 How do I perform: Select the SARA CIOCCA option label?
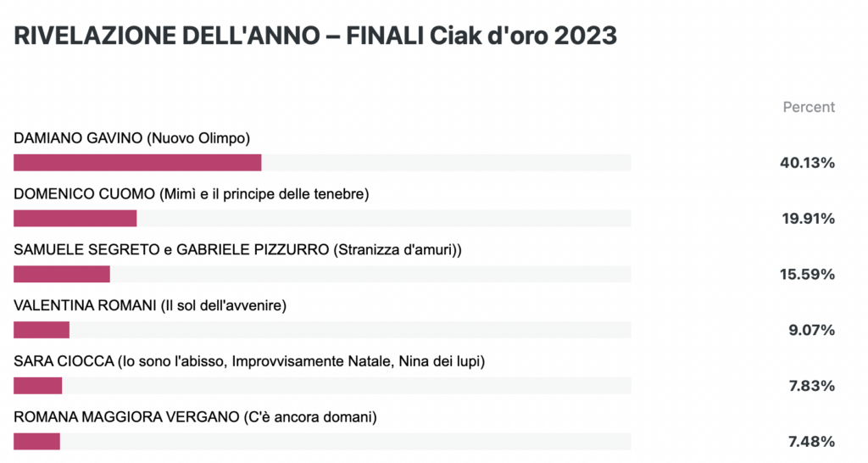(249, 361)
